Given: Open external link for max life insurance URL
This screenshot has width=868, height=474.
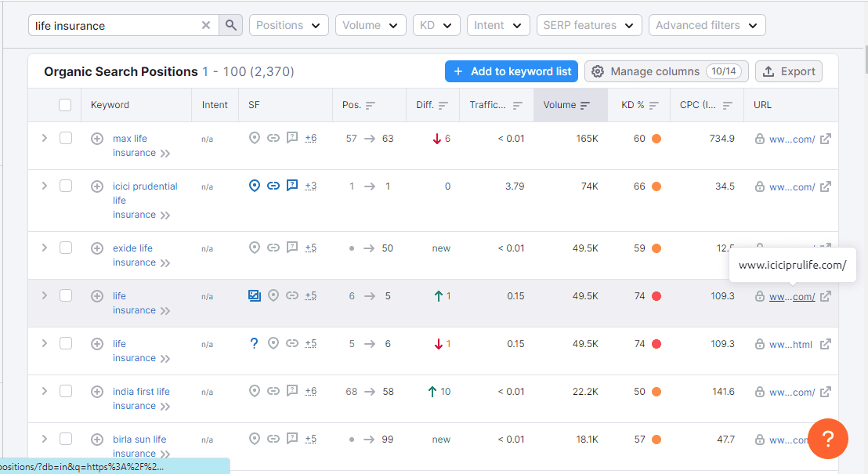Looking at the screenshot, I should pyautogui.click(x=826, y=139).
